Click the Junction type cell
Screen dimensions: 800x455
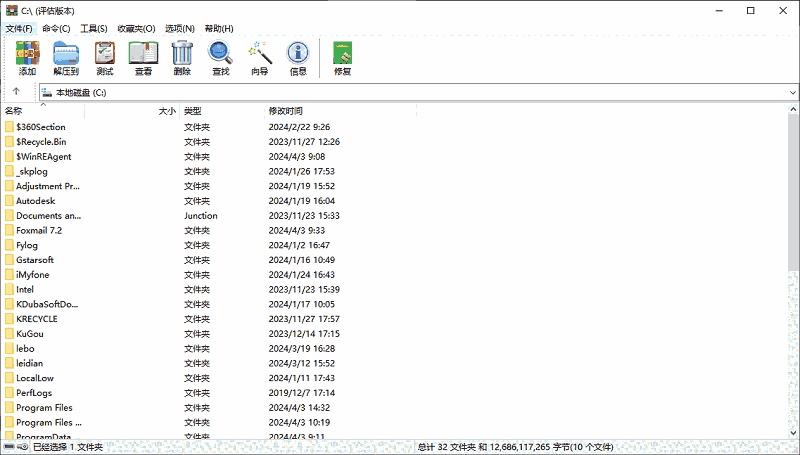click(201, 216)
